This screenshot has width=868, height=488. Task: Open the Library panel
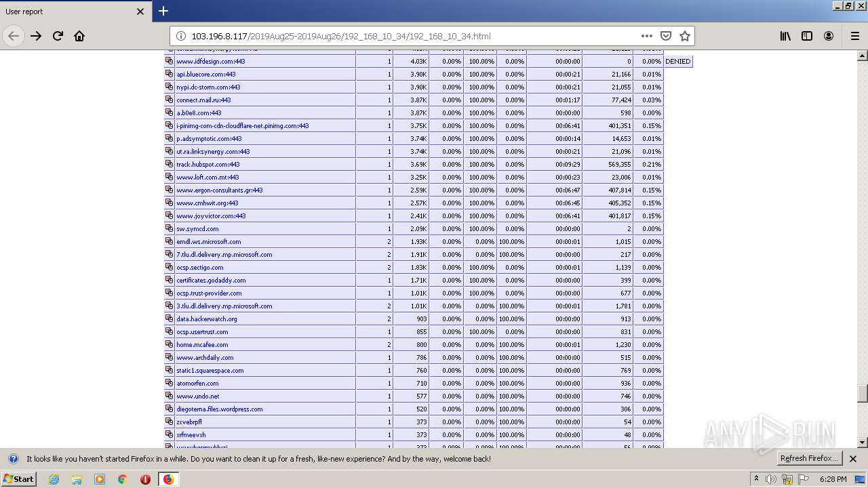[785, 36]
